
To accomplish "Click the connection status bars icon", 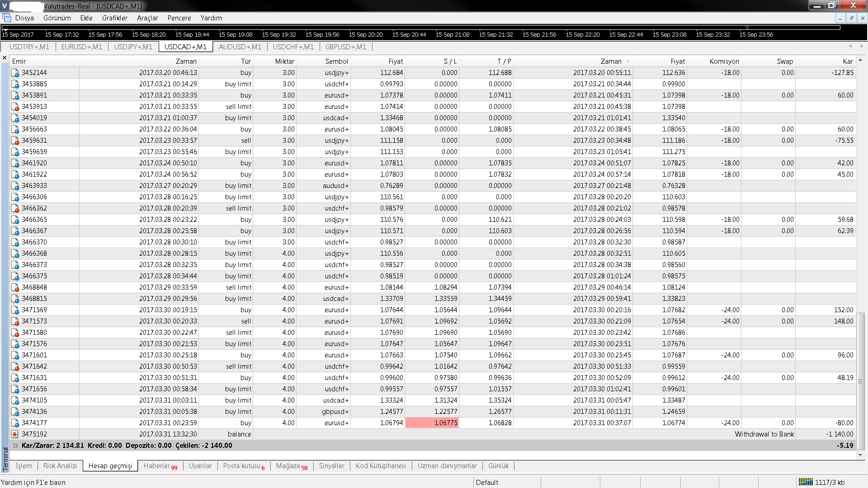I will [x=806, y=482].
